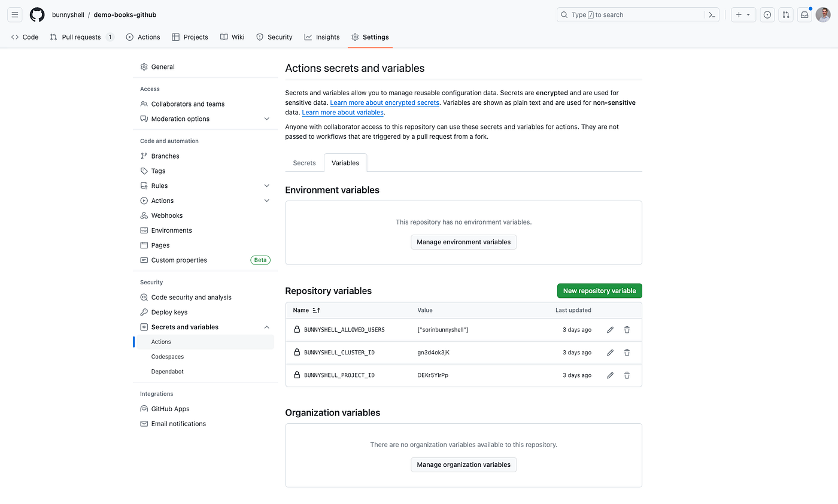Follow Learn more about variables link
The width and height of the screenshot is (838, 504).
343,113
